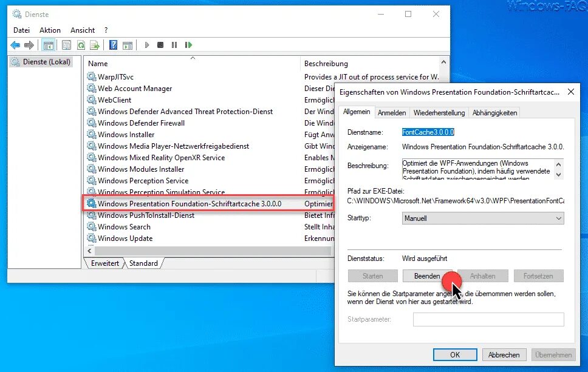588x372 pixels.
Task: Select Windows Defender Advanced Threat Protection-Dienst row
Action: [209, 112]
